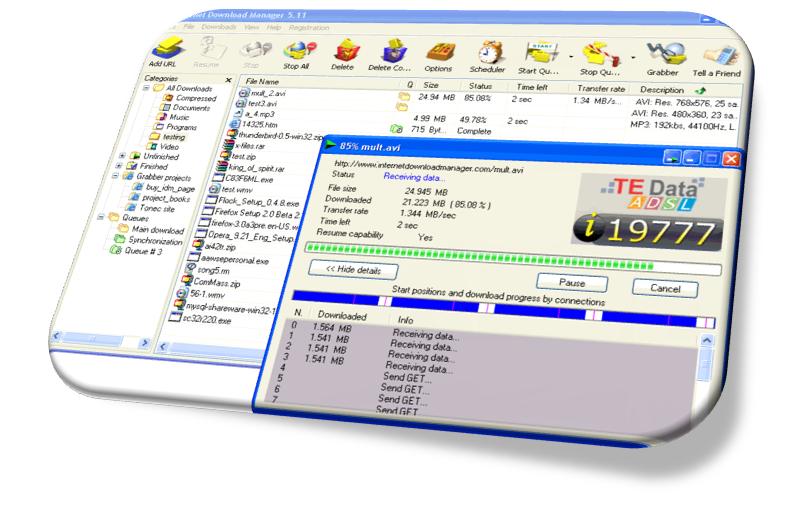The height and width of the screenshot is (510, 795).
Task: Select the Synchronization queue
Action: click(149, 241)
